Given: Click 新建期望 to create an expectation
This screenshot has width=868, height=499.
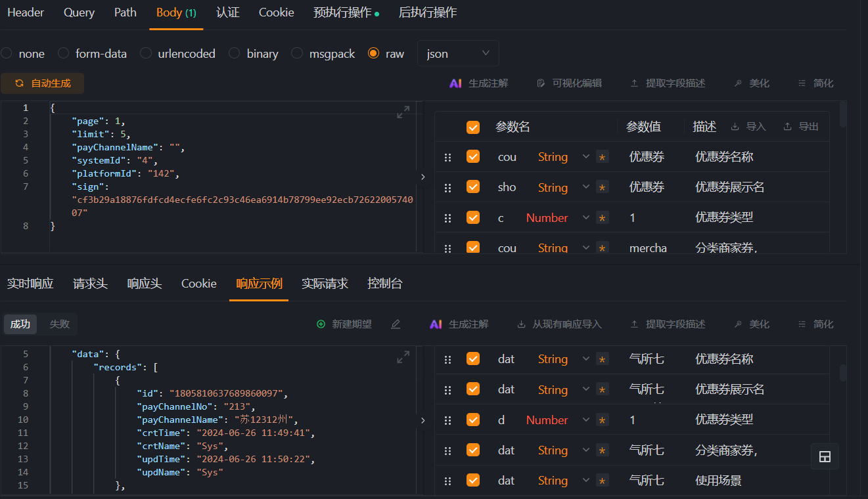Looking at the screenshot, I should 344,324.
